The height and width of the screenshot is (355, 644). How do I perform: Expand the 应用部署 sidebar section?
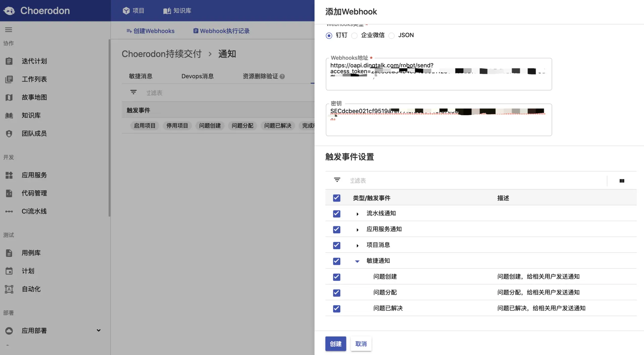(x=99, y=330)
